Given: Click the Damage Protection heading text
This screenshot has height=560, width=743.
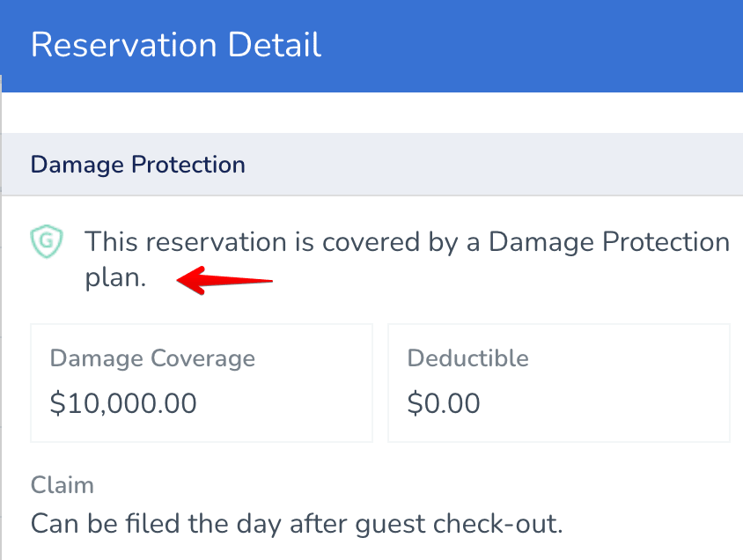Looking at the screenshot, I should 138,165.
